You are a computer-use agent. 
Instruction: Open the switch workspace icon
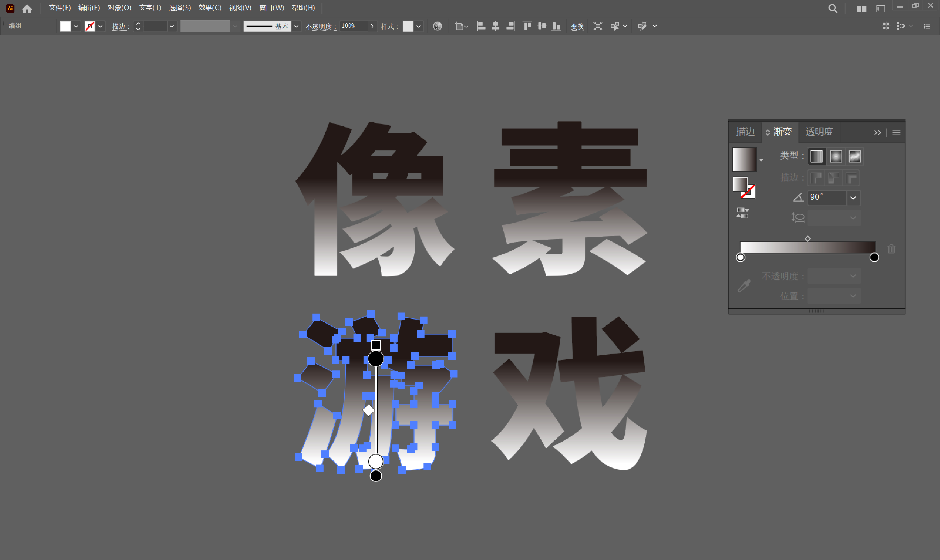pos(880,9)
